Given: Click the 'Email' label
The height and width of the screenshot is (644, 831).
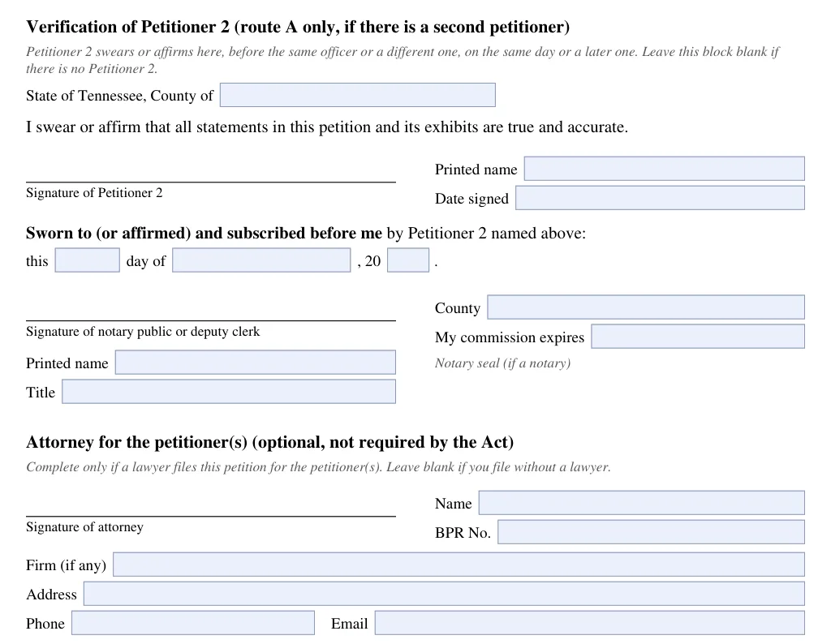Looking at the screenshot, I should tap(349, 624).
